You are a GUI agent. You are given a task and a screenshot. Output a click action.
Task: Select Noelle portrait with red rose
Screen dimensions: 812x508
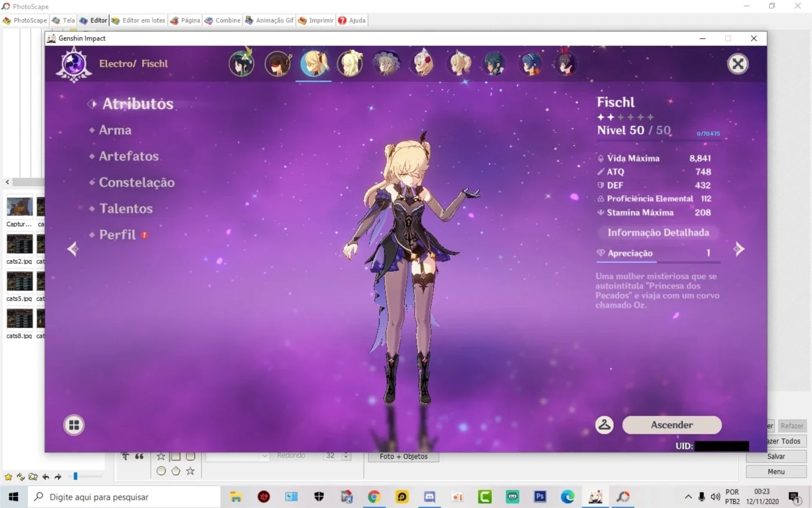click(x=423, y=63)
